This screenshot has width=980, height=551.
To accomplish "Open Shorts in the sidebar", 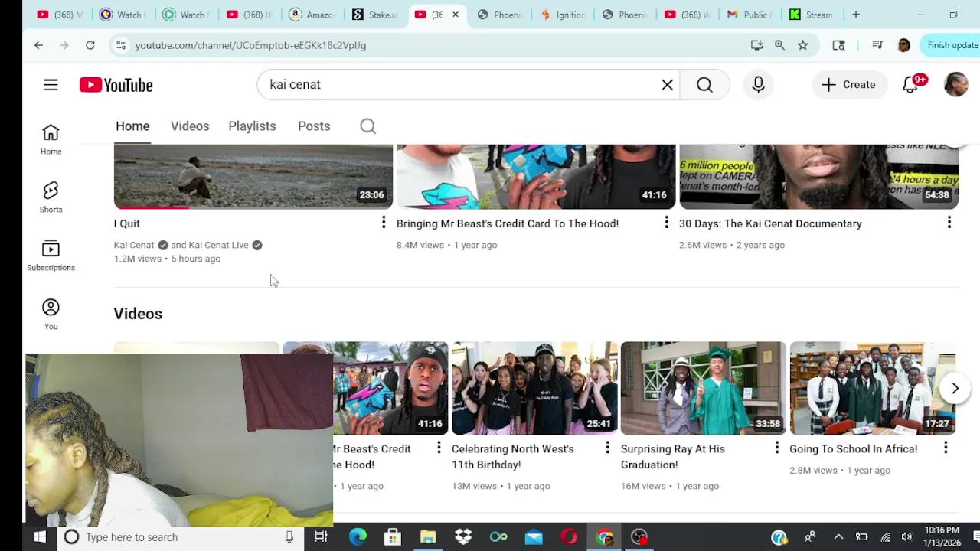I will [x=51, y=197].
